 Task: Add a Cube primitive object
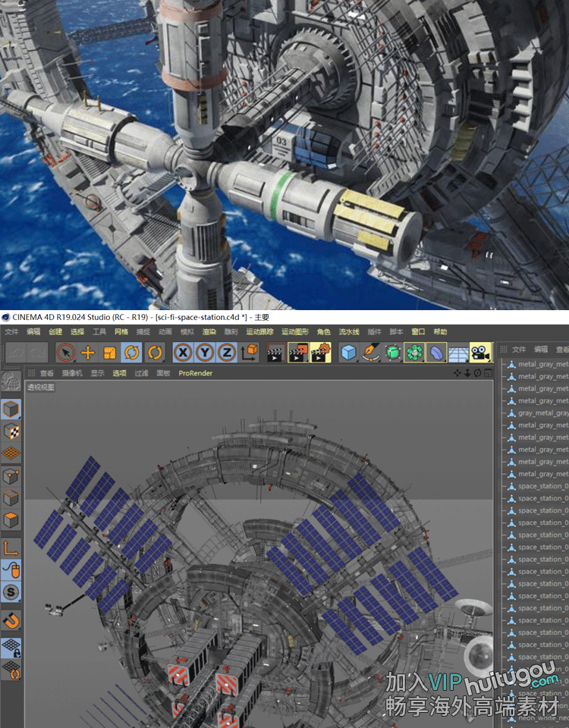pyautogui.click(x=348, y=353)
